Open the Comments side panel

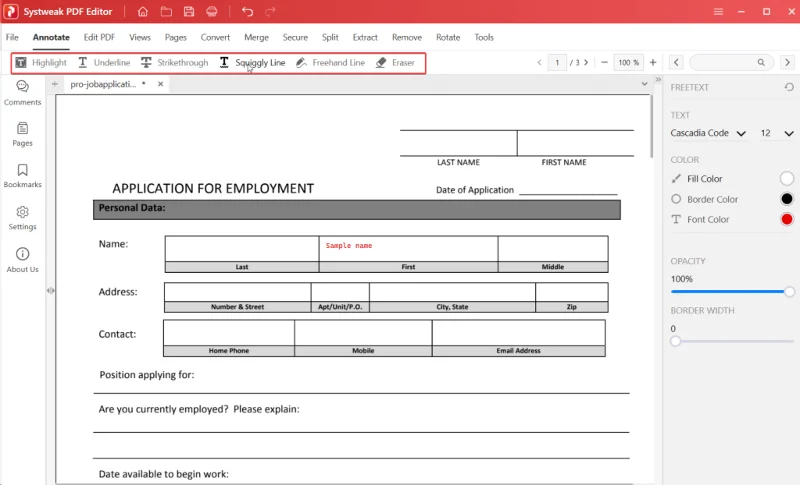(22, 93)
